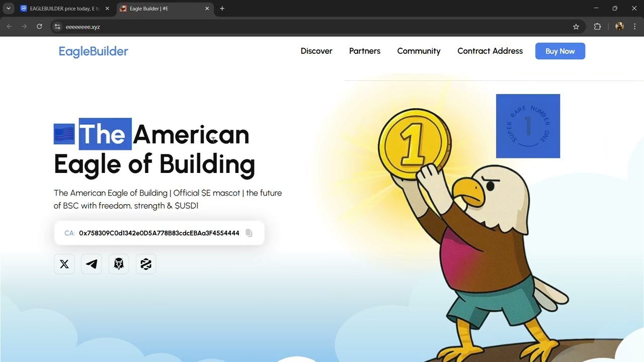Select the Eagle Builder | #E tab
The width and height of the screenshot is (644, 362).
click(165, 9)
